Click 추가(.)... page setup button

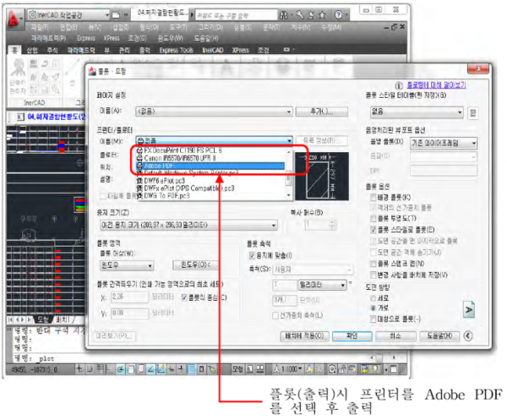point(322,112)
